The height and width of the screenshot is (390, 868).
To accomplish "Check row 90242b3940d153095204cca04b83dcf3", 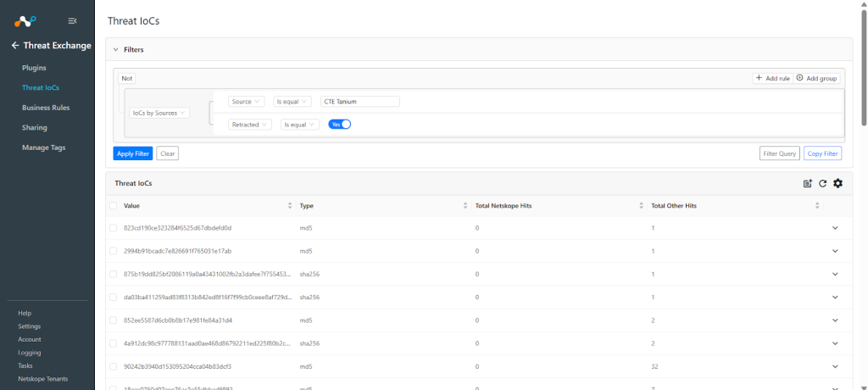I will (113, 366).
